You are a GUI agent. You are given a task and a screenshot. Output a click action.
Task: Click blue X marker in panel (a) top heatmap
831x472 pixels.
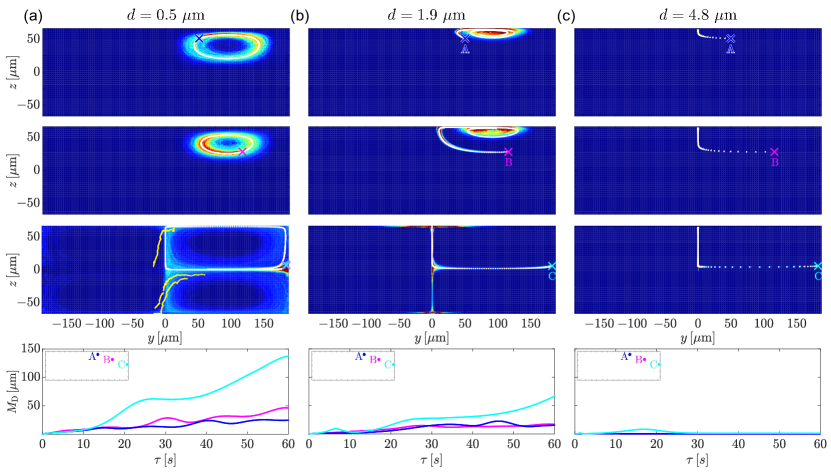tap(199, 38)
